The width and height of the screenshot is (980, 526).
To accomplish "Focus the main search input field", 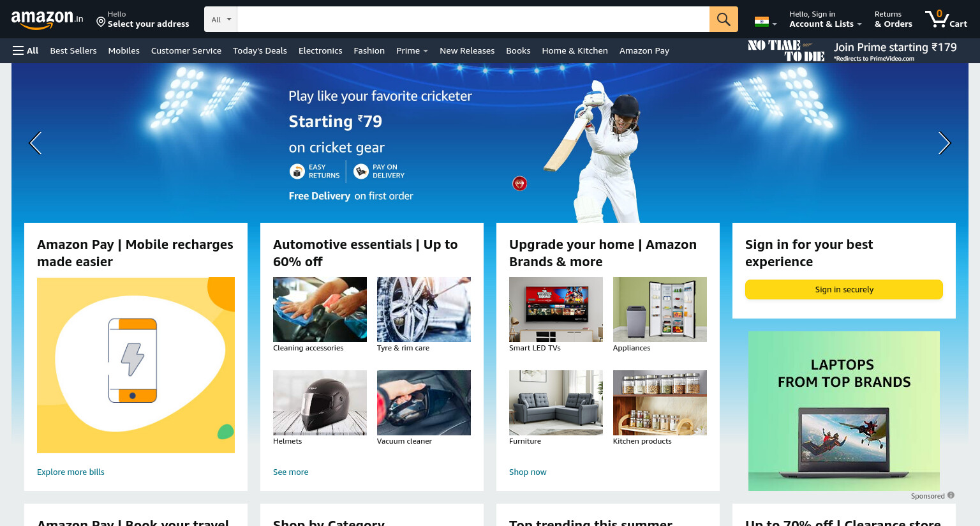I will click(x=473, y=19).
